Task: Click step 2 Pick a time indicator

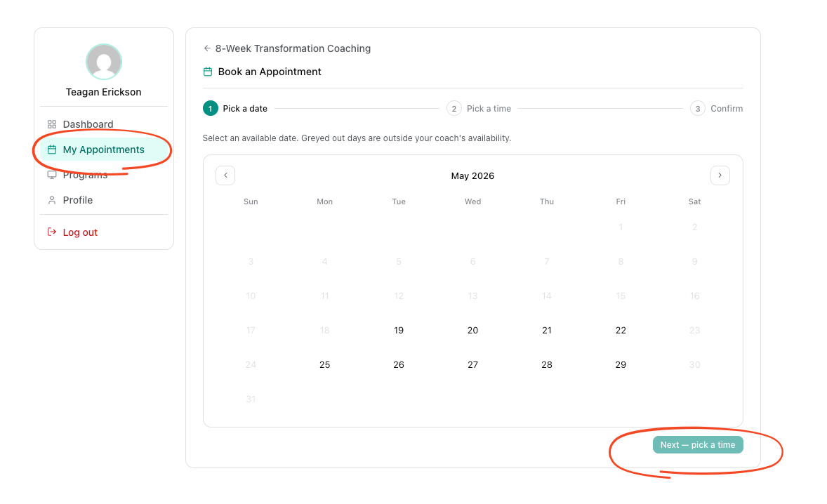Action: click(479, 109)
